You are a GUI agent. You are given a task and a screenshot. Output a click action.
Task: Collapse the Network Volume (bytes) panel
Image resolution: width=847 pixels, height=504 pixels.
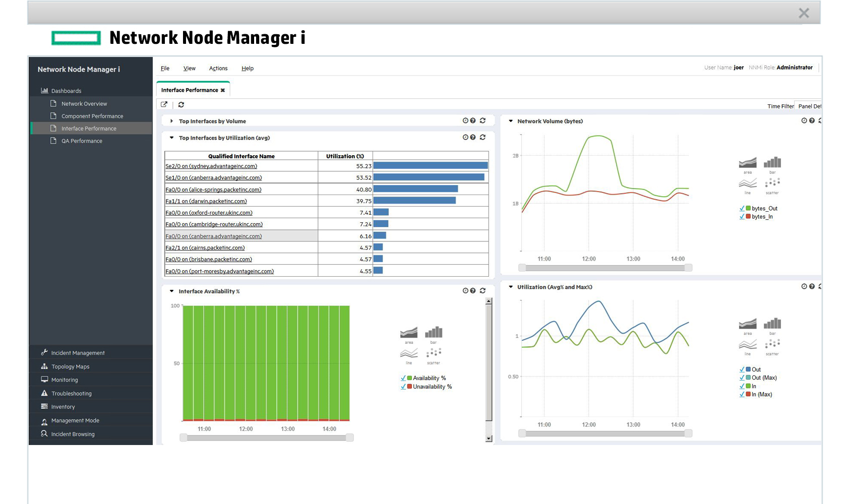coord(511,121)
